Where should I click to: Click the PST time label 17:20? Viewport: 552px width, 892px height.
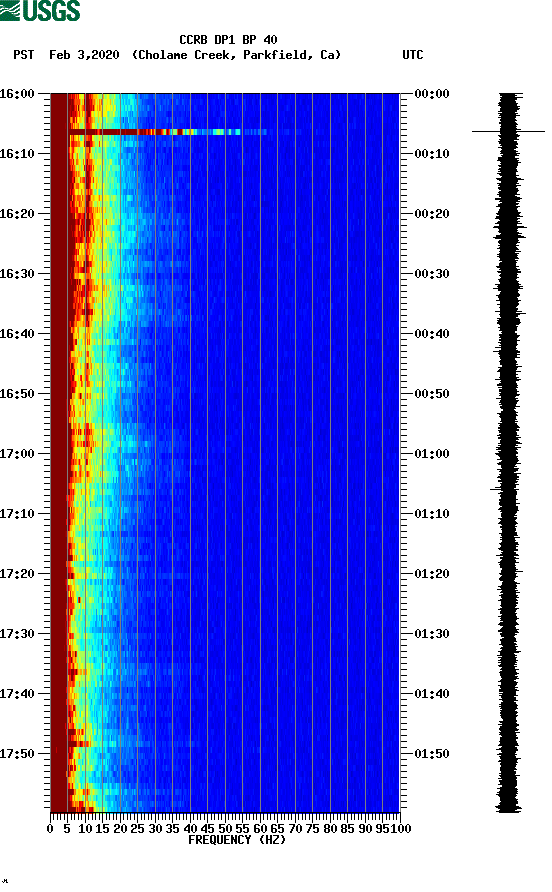click(x=17, y=574)
